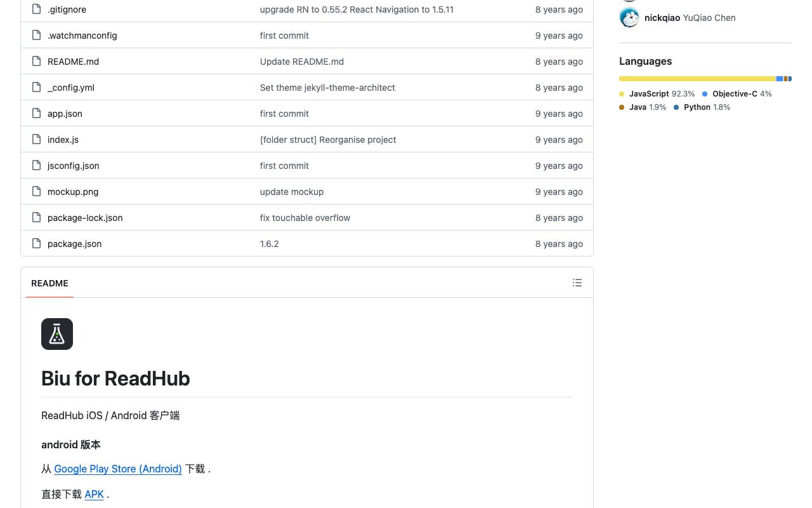Click '9 years ago' timestamp for jsconfig.json

pyautogui.click(x=559, y=166)
